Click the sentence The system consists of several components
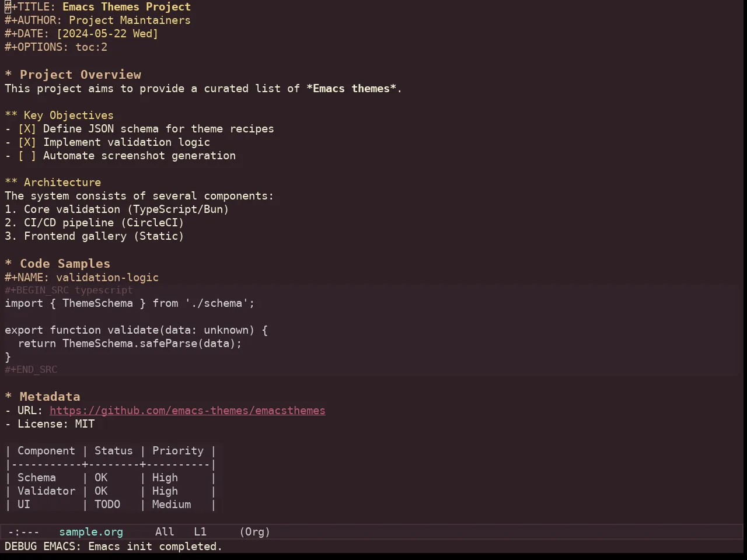 click(139, 196)
